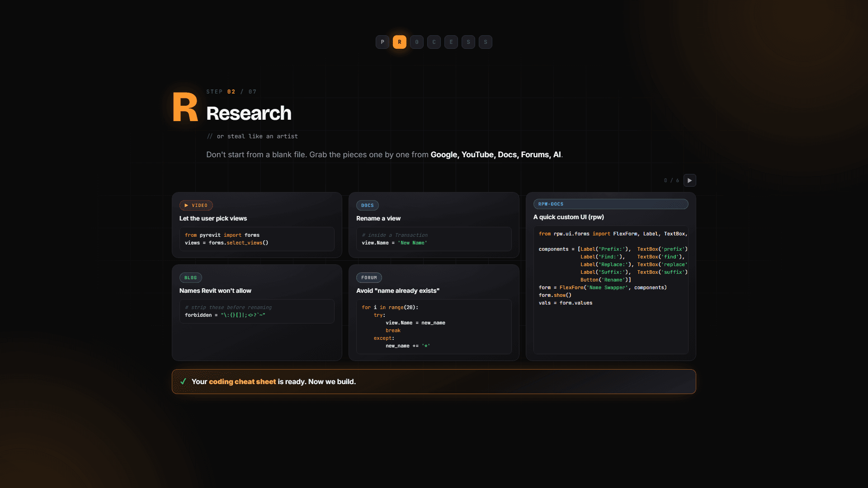The height and width of the screenshot is (488, 868).
Task: Click the '# inside a Transaction' comment
Action: (x=395, y=235)
